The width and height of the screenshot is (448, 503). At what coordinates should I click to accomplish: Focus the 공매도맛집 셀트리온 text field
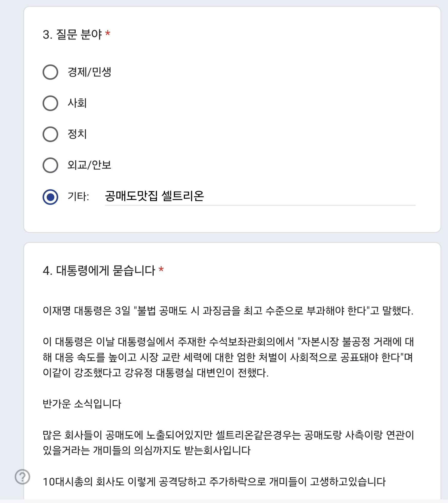click(260, 197)
